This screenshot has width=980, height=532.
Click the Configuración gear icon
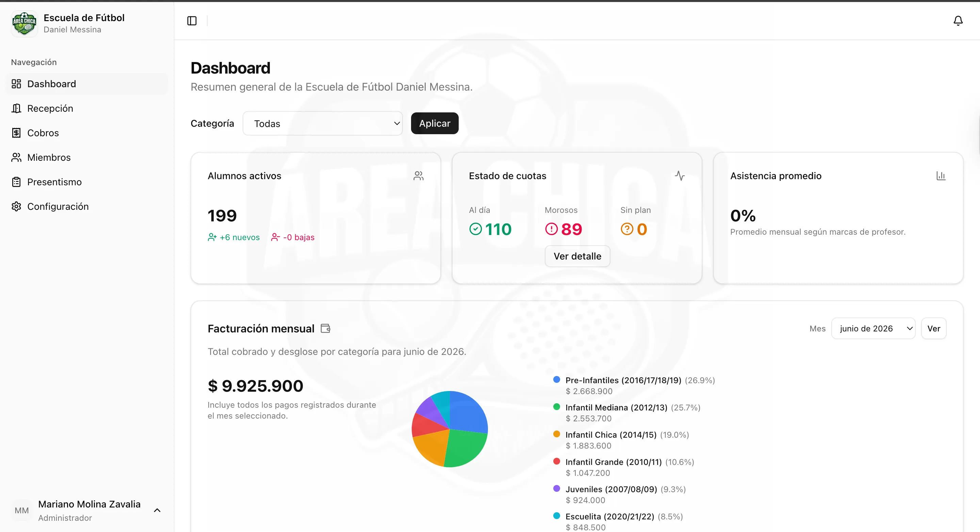pyautogui.click(x=16, y=206)
